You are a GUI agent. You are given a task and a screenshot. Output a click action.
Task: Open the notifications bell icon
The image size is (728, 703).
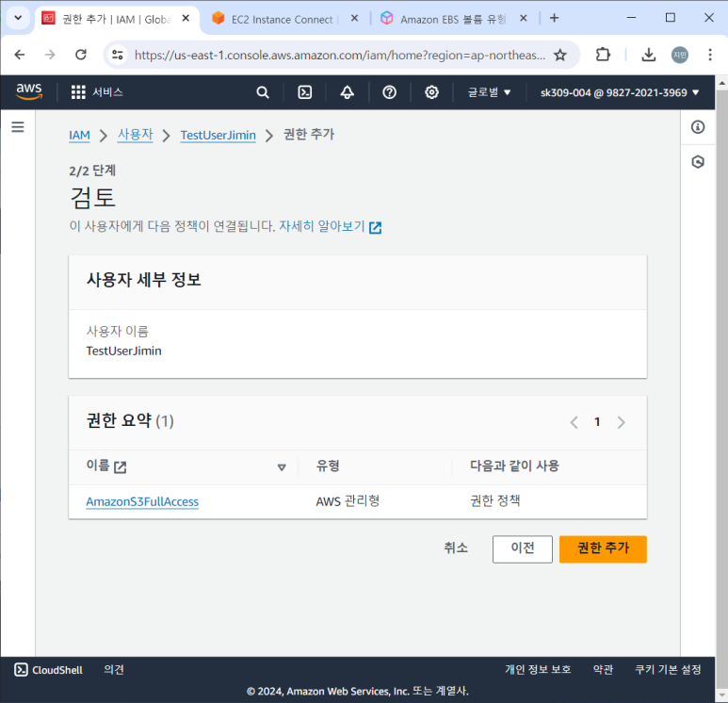click(x=347, y=92)
